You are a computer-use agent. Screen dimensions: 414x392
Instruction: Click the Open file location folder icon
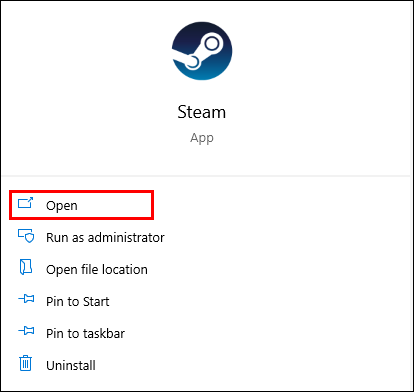26,267
